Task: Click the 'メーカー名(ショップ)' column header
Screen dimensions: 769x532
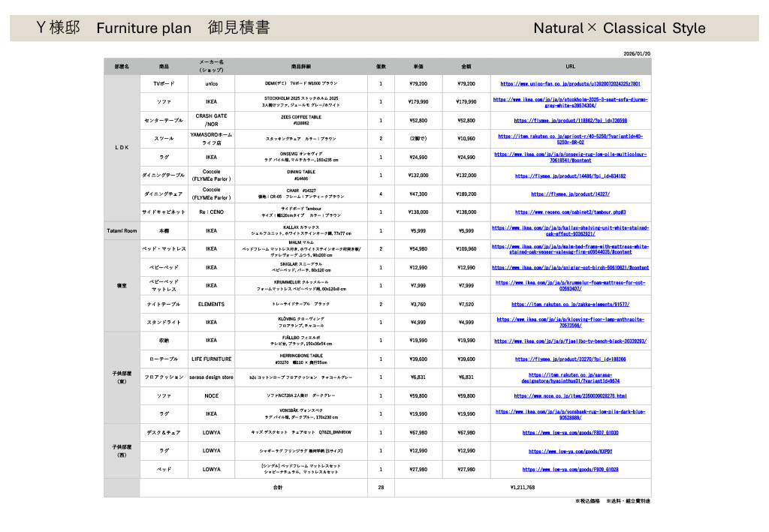Action: click(211, 66)
